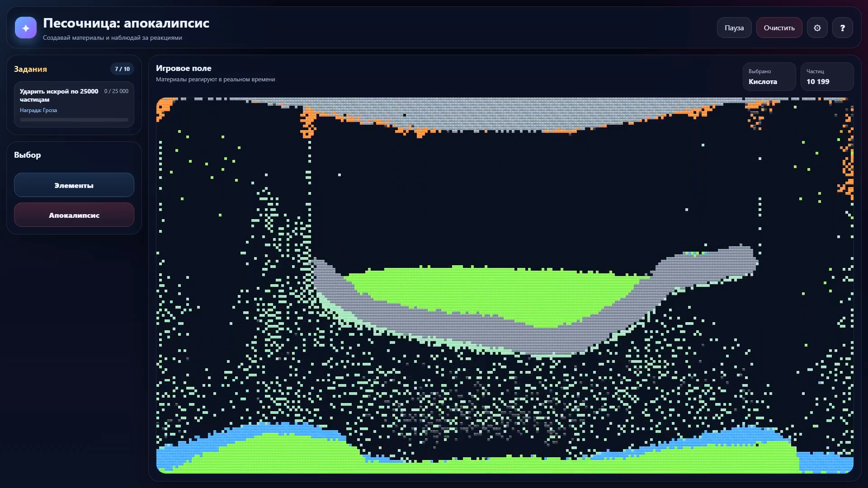Image resolution: width=868 pixels, height=488 pixels.
Task: Click the sparkle app logo icon
Action: click(26, 28)
